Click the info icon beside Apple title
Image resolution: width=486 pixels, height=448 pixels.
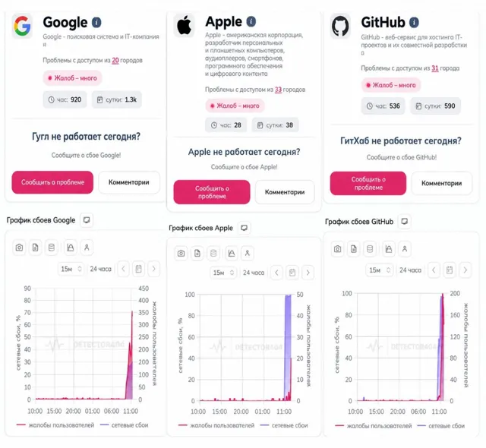(x=251, y=21)
